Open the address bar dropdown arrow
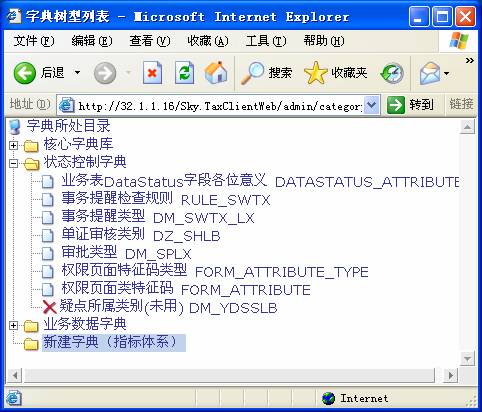This screenshot has width=482, height=412. coord(371,105)
